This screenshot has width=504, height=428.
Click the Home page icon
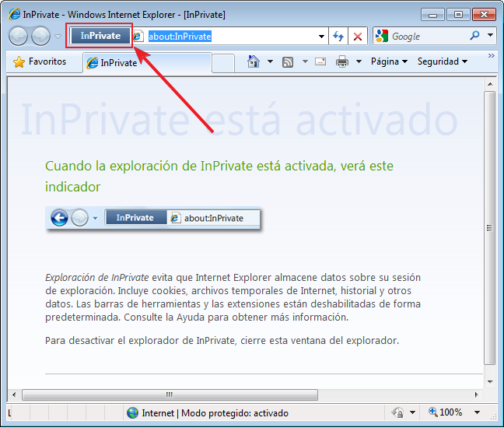click(x=254, y=61)
